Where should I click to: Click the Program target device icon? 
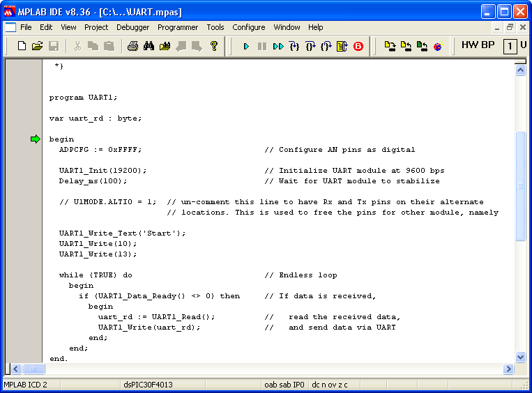(390, 46)
